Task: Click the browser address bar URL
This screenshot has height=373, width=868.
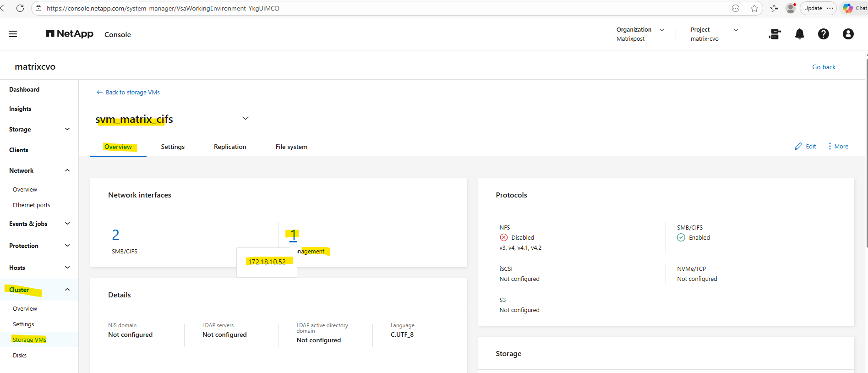Action: pos(163,8)
